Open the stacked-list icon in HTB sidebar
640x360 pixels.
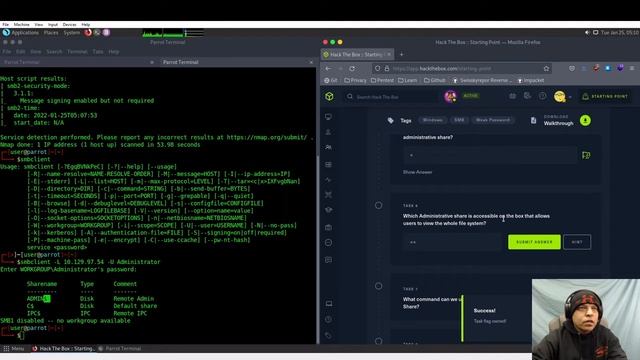[329, 164]
